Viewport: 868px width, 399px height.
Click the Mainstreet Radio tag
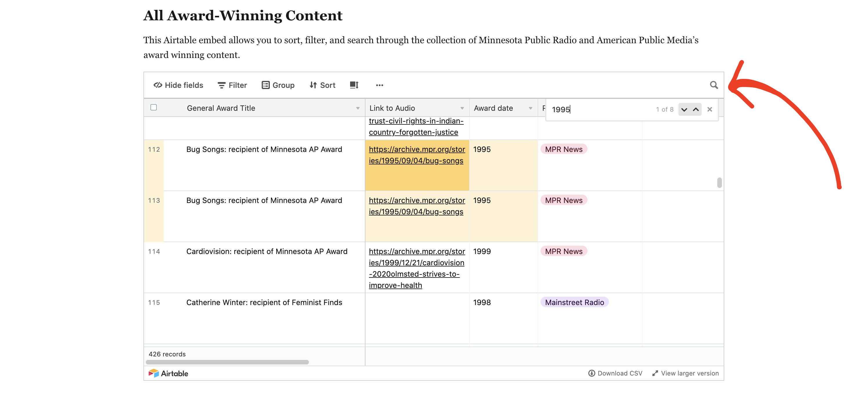click(574, 302)
